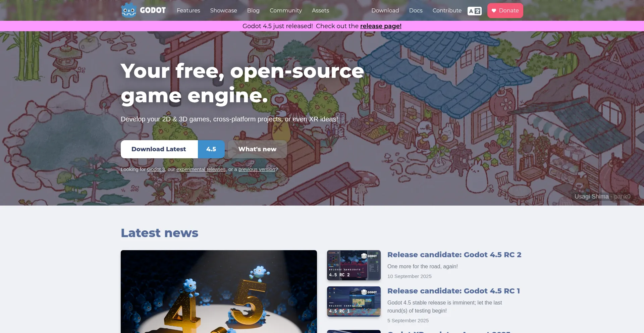Image resolution: width=644 pixels, height=333 pixels.
Task: Open the experimental releases link
Action: coord(201,169)
